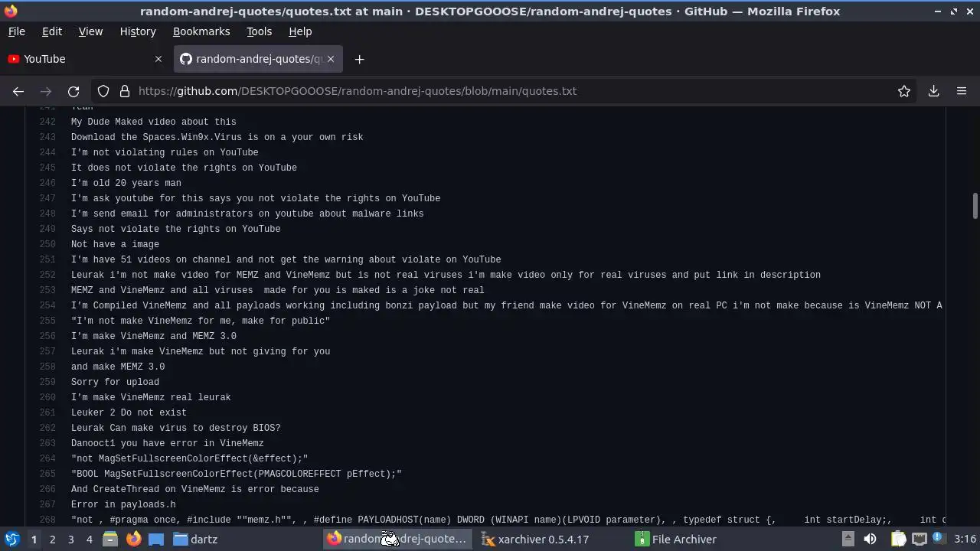This screenshot has height=551, width=980.
Task: Open the Firefox hamburger application menu
Action: pos(962,91)
